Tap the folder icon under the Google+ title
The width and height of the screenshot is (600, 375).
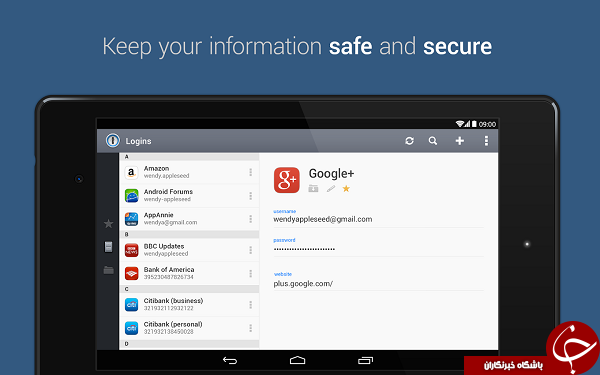[x=313, y=188]
